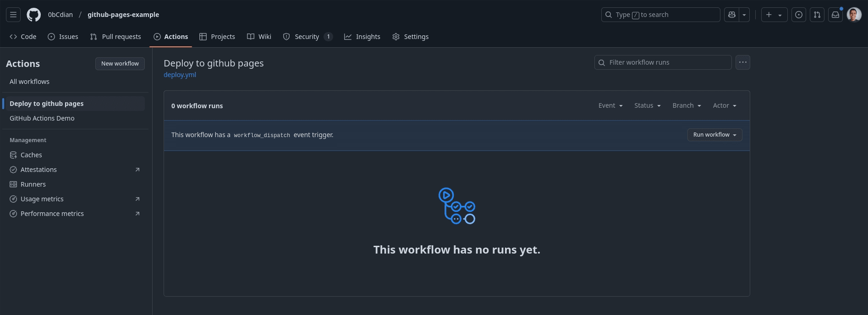Expand the Copilot dropdown arrow
This screenshot has height=315, width=868.
point(744,15)
